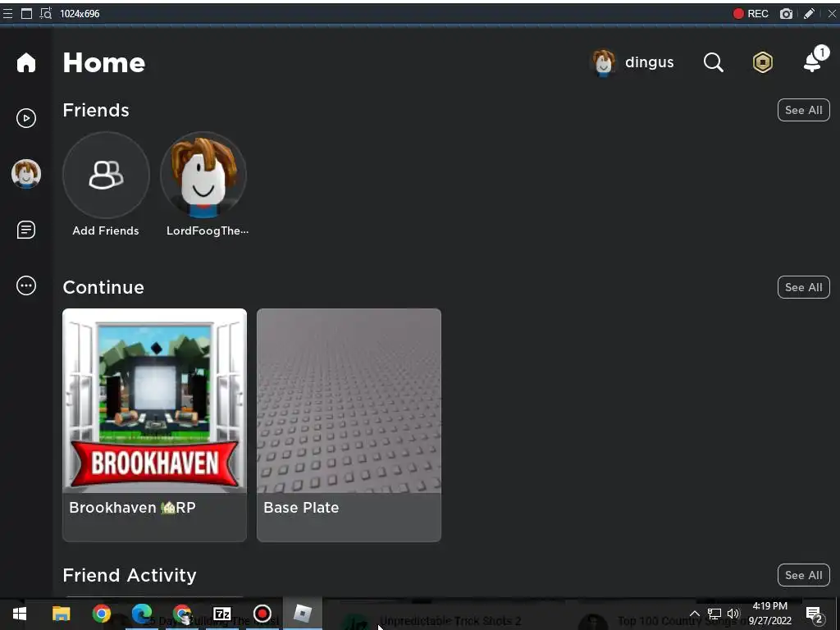Open the notifications bell icon
The height and width of the screenshot is (630, 840).
815,60
